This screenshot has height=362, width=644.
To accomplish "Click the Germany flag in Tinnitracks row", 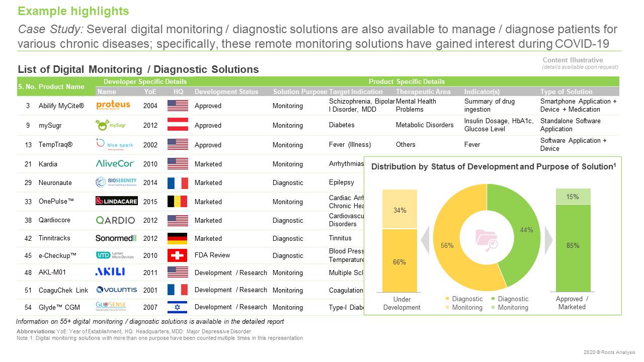I will 177,238.
